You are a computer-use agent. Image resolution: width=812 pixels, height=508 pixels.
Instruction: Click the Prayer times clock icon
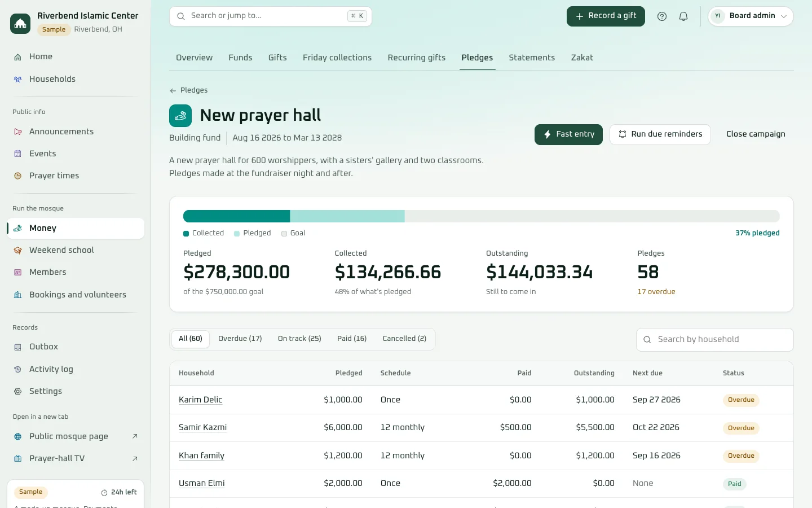pyautogui.click(x=17, y=176)
